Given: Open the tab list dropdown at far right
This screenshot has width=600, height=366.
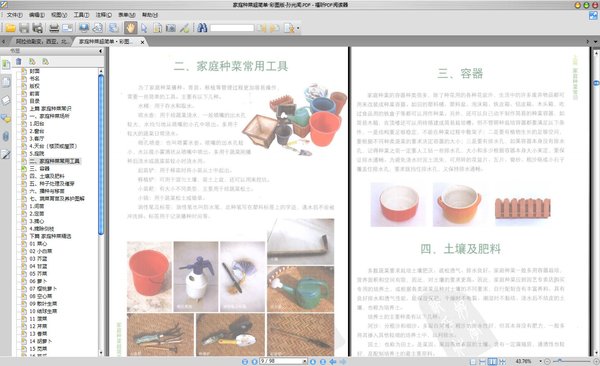Looking at the screenshot, I should 595,42.
